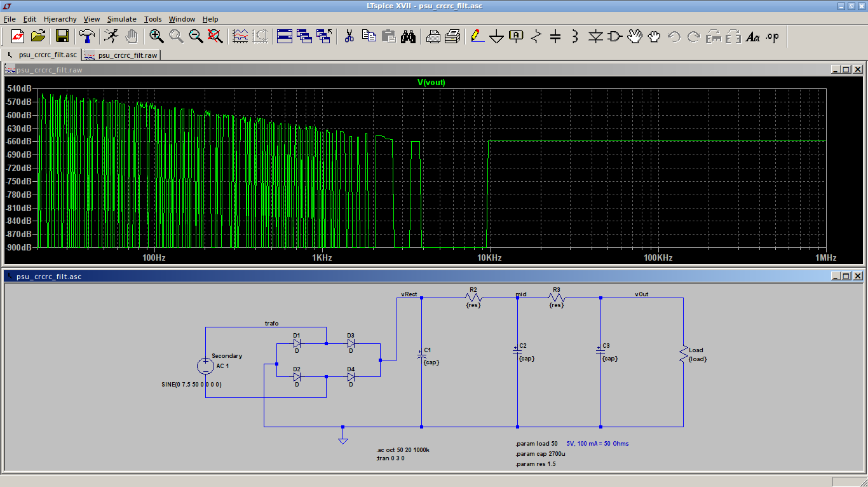This screenshot has height=487, width=868.
Task: Open the Edit menu
Action: [x=30, y=19]
